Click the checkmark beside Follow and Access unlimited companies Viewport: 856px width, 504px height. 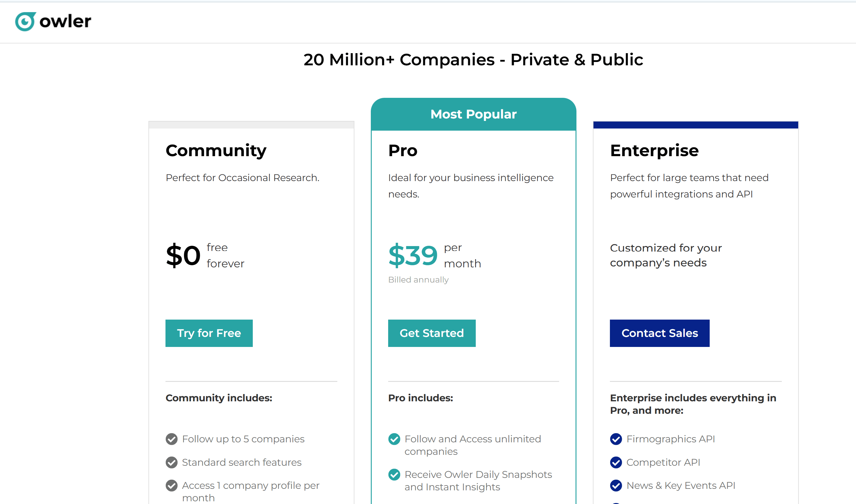coord(394,439)
